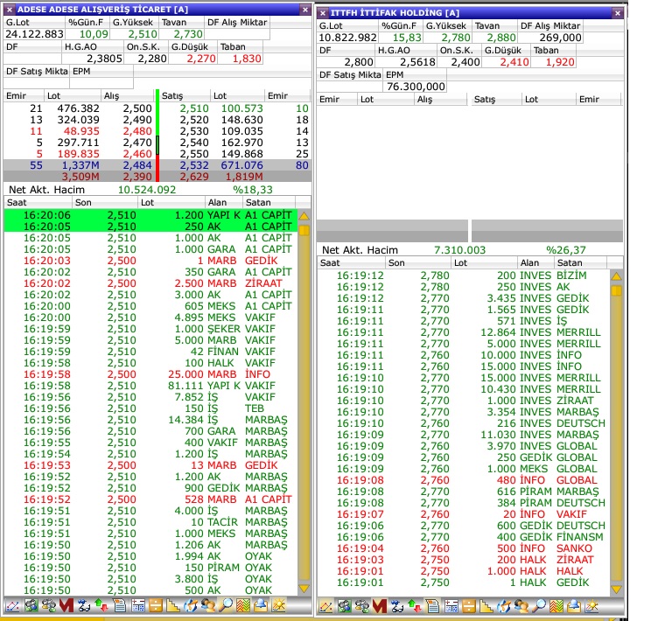The height and width of the screenshot is (621, 672).
Task: Click the blue refresh globe icon in ITTFH toolbar
Action: click(x=504, y=606)
